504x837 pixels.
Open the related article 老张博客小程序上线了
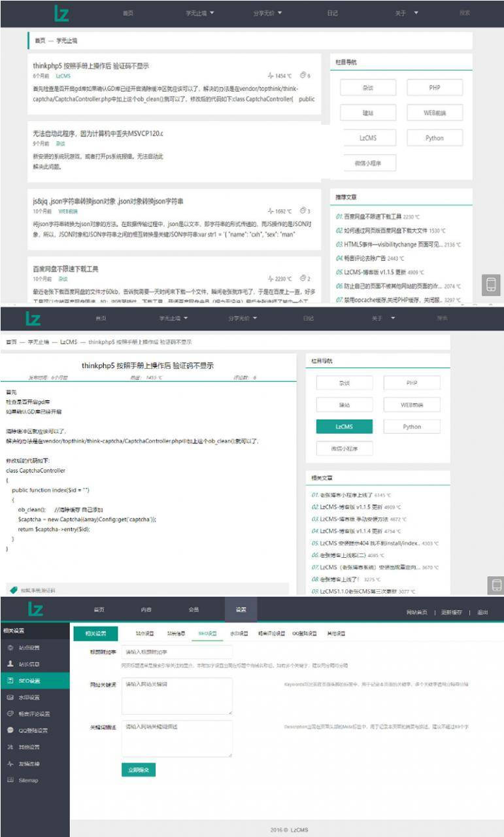click(346, 495)
